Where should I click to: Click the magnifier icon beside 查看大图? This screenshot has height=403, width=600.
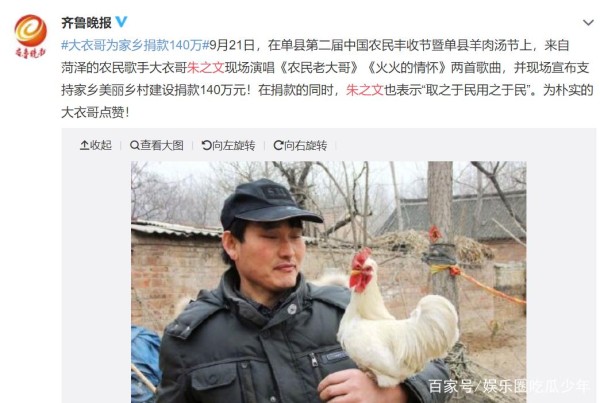[134, 145]
